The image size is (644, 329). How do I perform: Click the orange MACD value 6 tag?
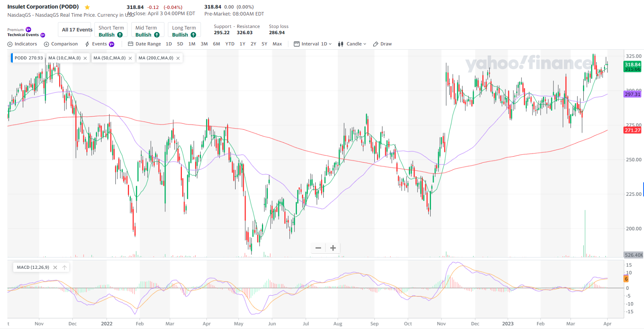tap(626, 279)
